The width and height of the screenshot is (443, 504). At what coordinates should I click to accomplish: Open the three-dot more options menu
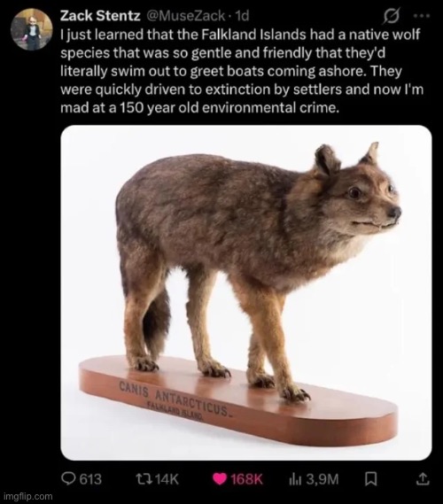(422, 15)
